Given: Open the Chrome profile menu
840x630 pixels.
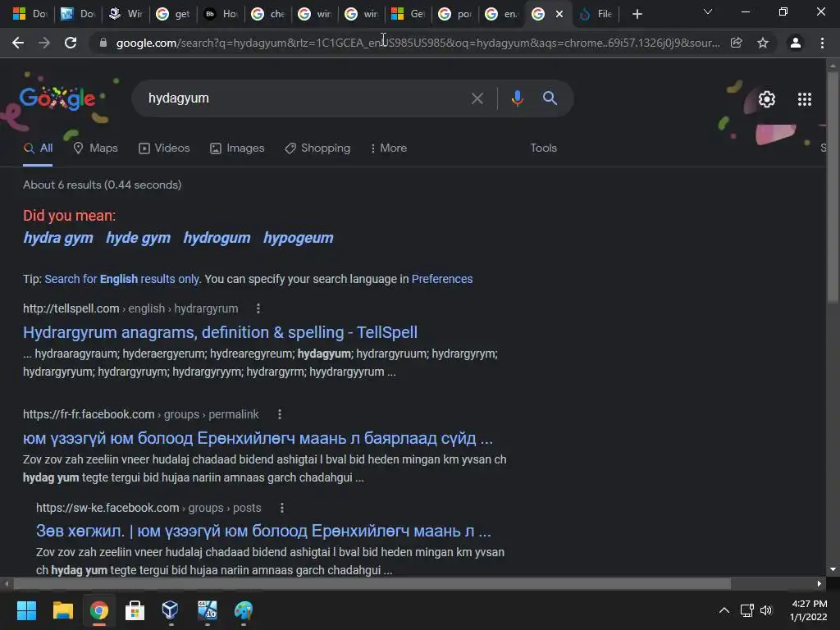Looking at the screenshot, I should tap(796, 43).
